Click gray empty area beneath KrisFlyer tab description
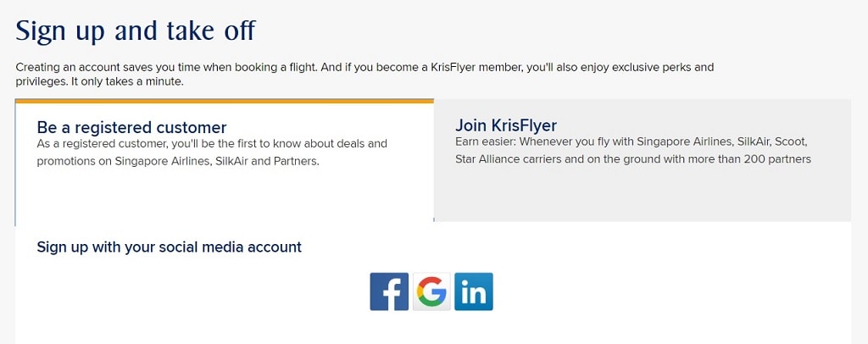868x344 pixels. (x=643, y=193)
